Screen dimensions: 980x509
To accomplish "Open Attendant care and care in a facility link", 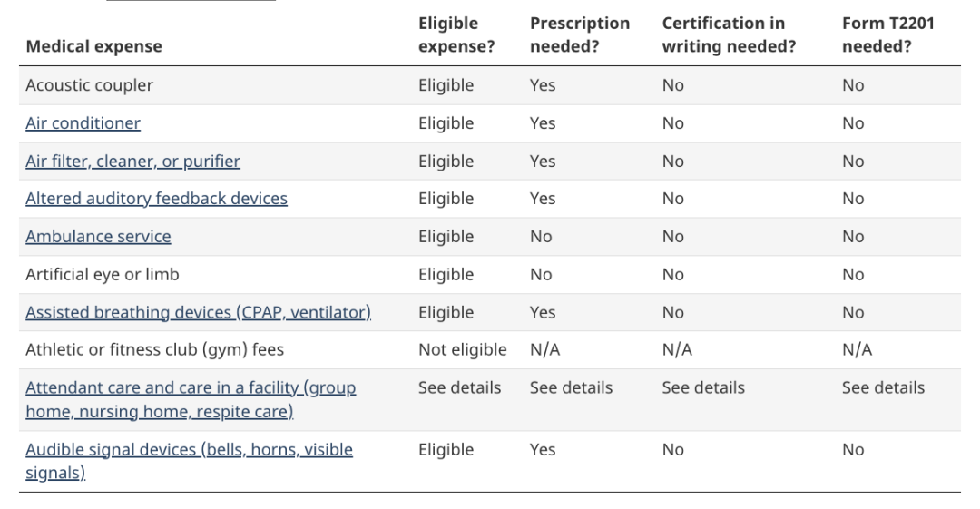I will (x=191, y=388).
